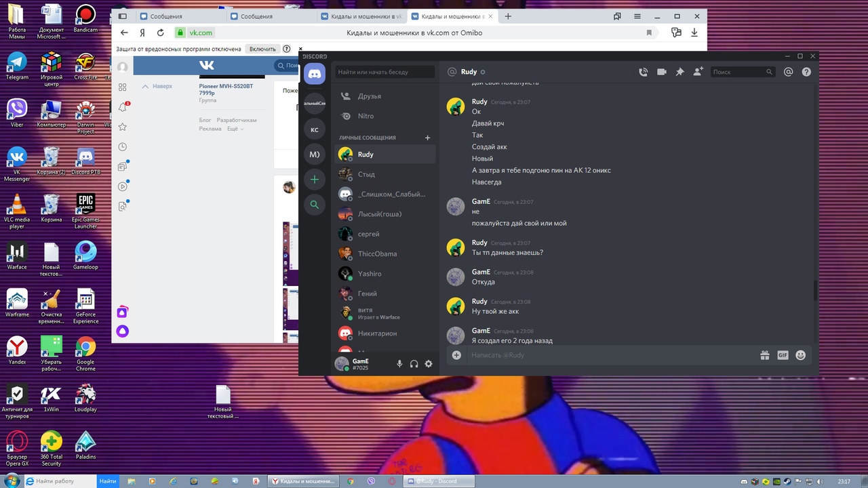Click 'Включить' to enable protection
868x488 pixels.
[262, 49]
